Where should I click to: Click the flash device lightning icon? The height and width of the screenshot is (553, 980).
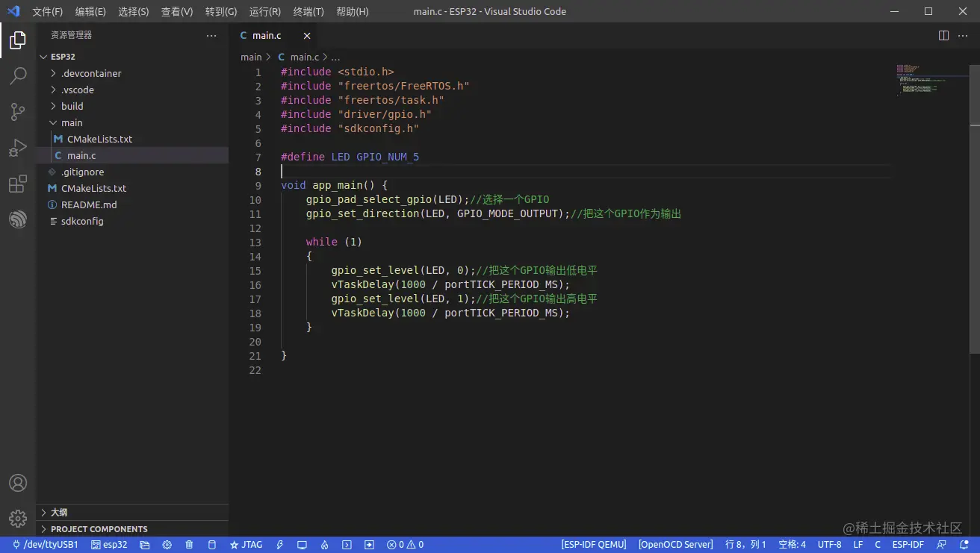280,545
